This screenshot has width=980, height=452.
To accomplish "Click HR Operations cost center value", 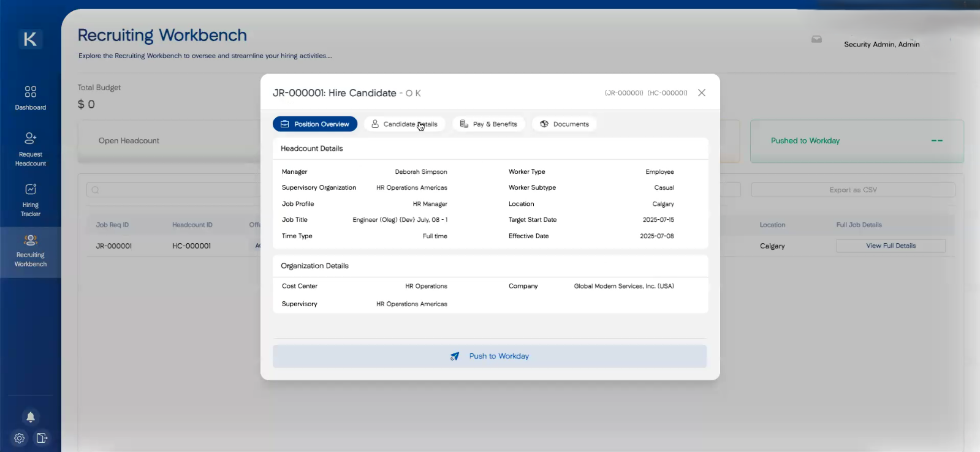I will point(426,286).
